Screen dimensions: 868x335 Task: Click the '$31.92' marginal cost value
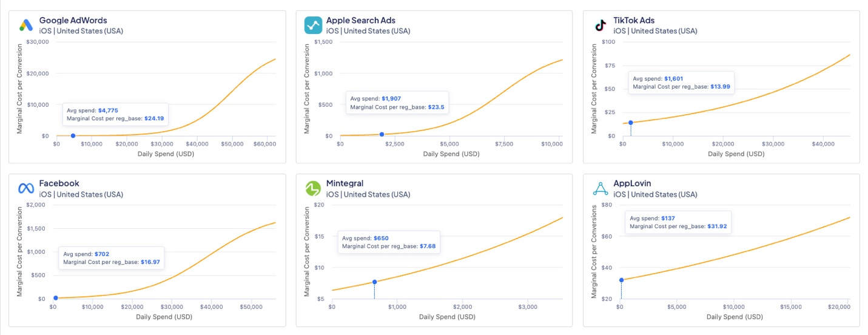click(x=717, y=226)
